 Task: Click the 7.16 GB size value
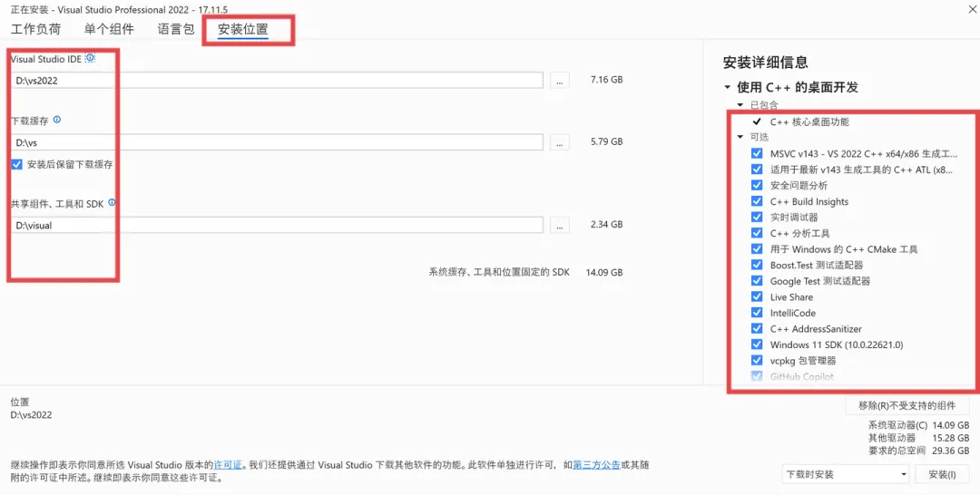[x=606, y=80]
